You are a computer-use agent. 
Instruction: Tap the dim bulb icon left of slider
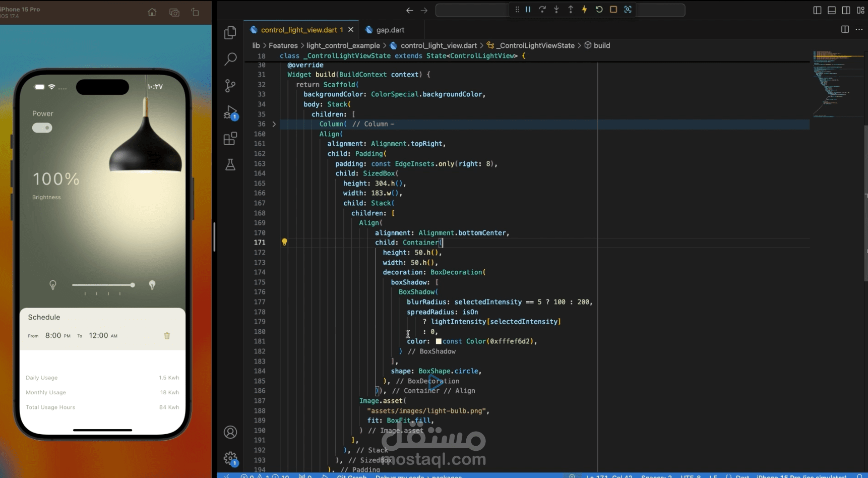tap(52, 285)
